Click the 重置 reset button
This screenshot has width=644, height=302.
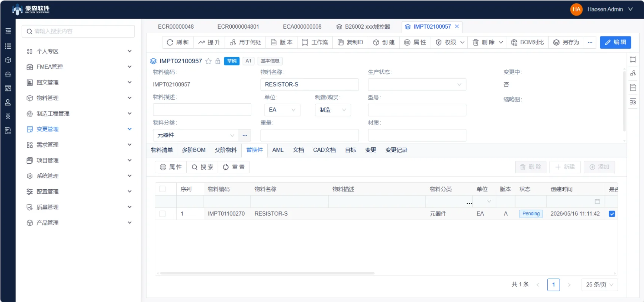click(234, 167)
